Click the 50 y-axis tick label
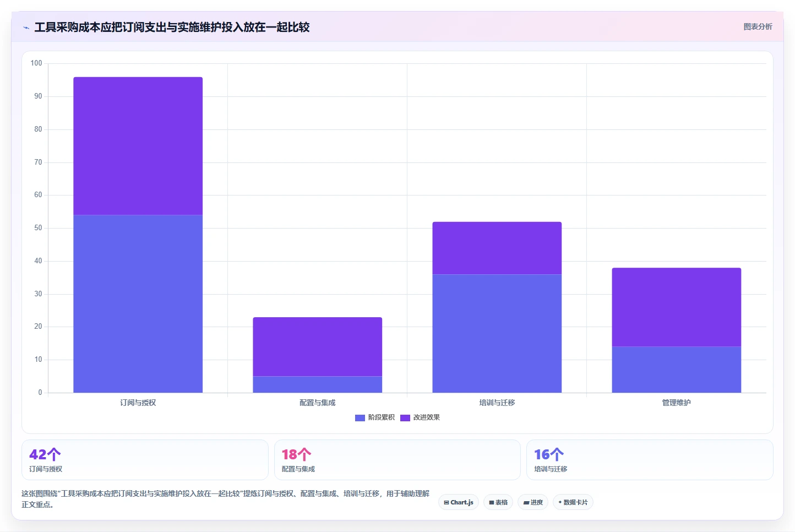The image size is (795, 532). coord(38,228)
